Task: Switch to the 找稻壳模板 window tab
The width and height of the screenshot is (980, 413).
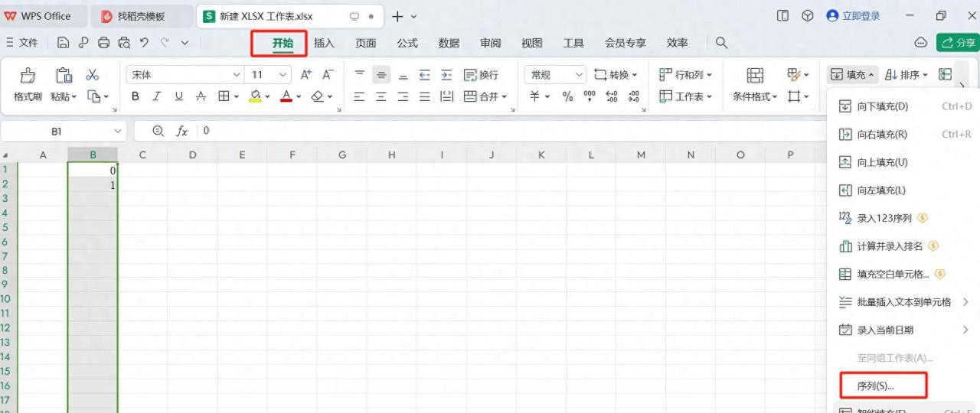Action: (140, 16)
